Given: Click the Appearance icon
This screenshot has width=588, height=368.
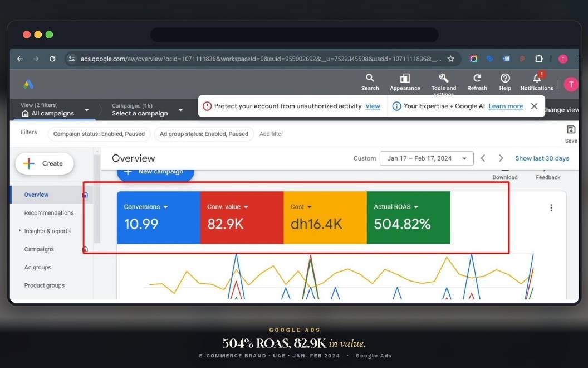Looking at the screenshot, I should click(x=405, y=79).
